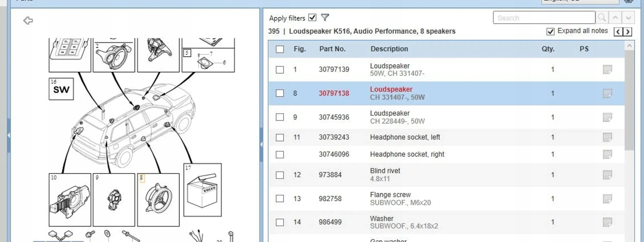644x242 pixels.
Task: Click into the Search input field
Action: (x=544, y=18)
